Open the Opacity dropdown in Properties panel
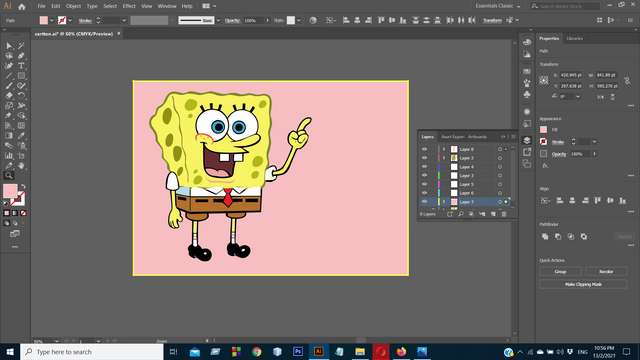The width and height of the screenshot is (640, 360). [594, 154]
